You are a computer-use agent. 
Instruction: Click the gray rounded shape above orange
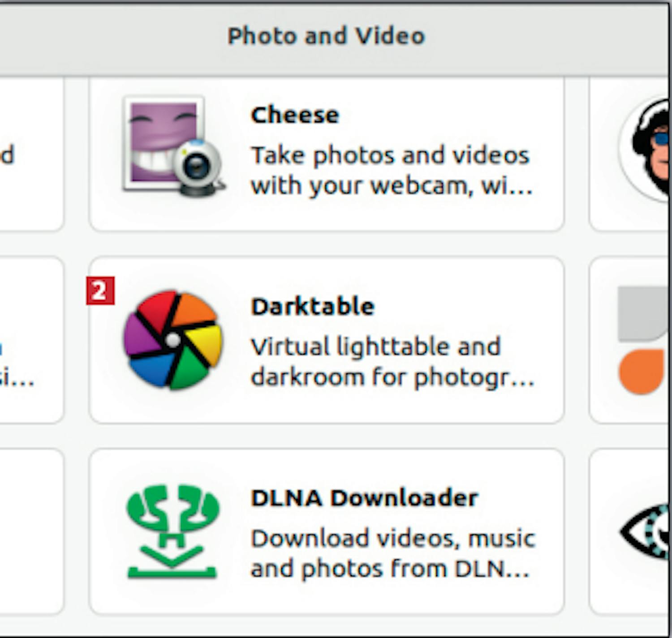643,313
